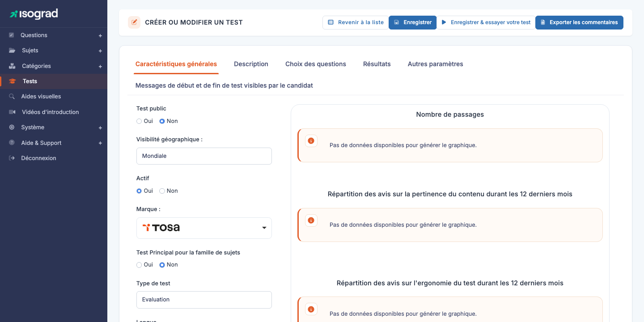Image resolution: width=644 pixels, height=322 pixels.
Task: Click the Catégories sidebar icon
Action: click(12, 66)
